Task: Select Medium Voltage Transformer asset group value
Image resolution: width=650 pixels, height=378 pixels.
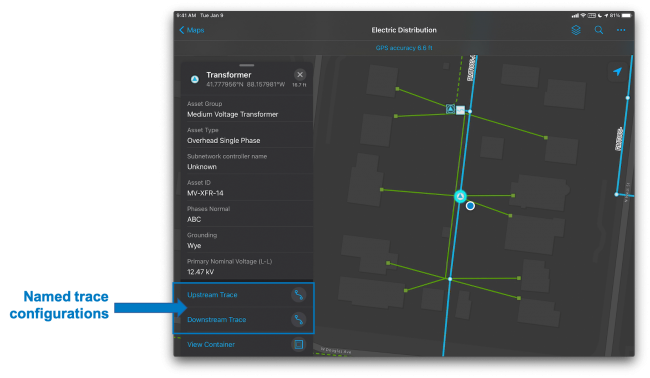Action: click(233, 114)
